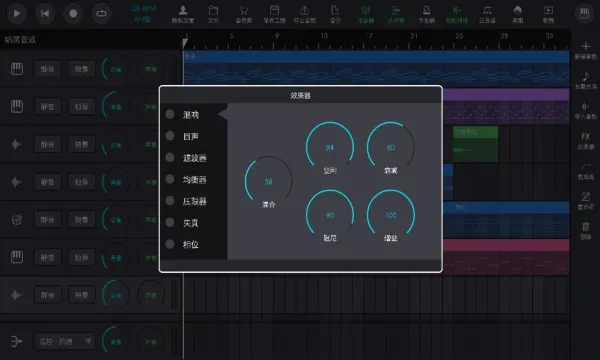
Task: Solo the drum track
Action: [x=82, y=220]
